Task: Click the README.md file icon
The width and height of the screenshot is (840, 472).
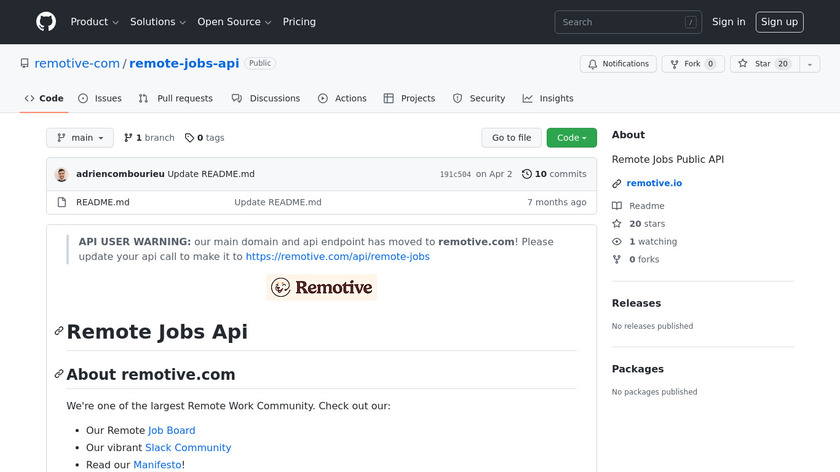Action: pyautogui.click(x=62, y=202)
